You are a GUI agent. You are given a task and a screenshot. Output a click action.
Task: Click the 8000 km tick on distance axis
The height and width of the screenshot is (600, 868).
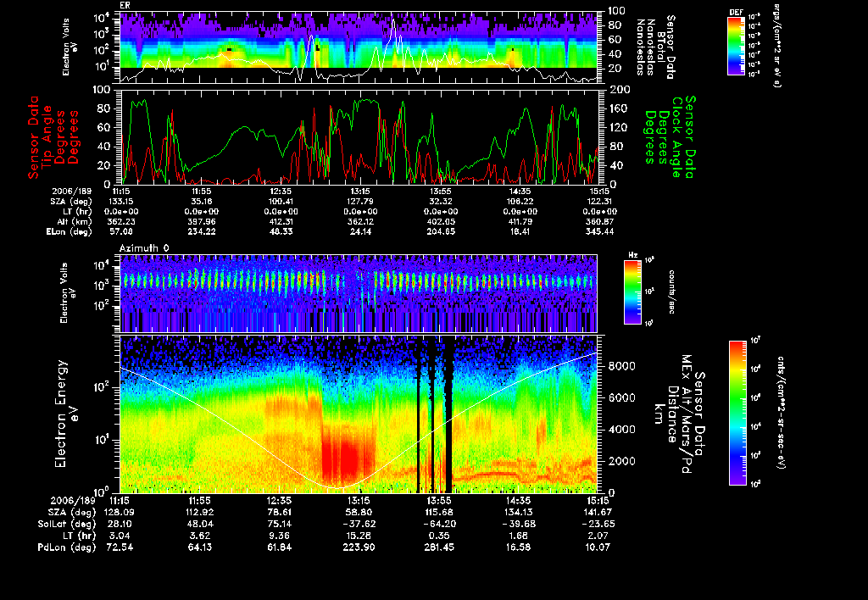coord(621,366)
